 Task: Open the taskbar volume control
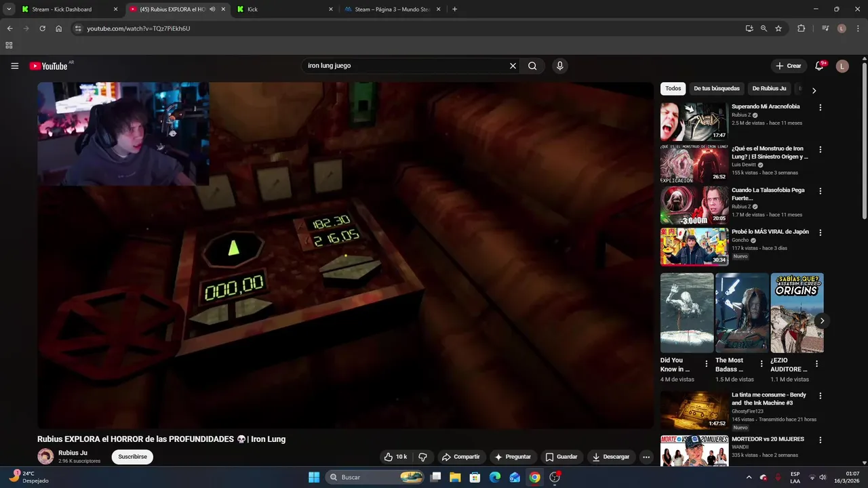click(823, 477)
